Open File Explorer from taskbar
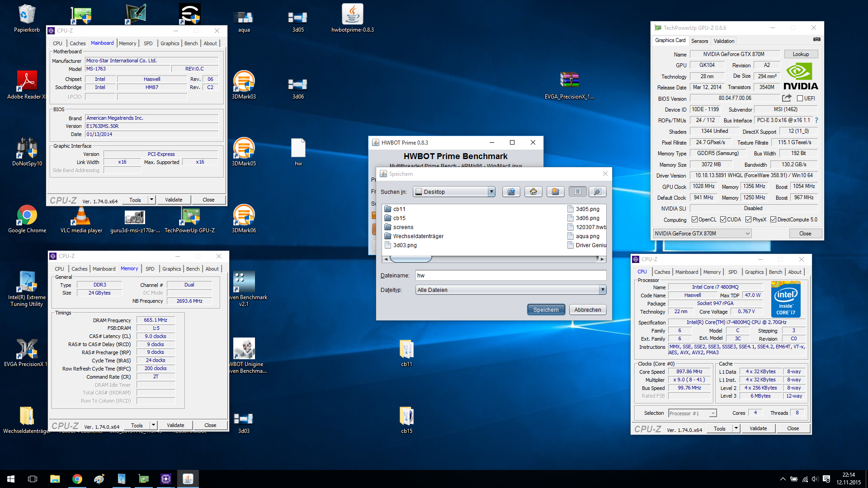 point(55,479)
